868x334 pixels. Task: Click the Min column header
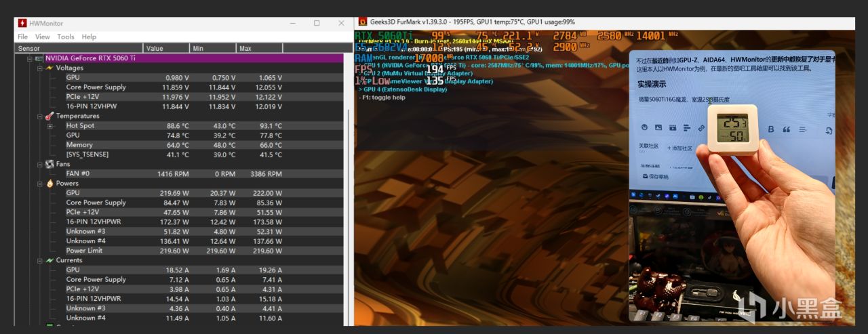213,48
